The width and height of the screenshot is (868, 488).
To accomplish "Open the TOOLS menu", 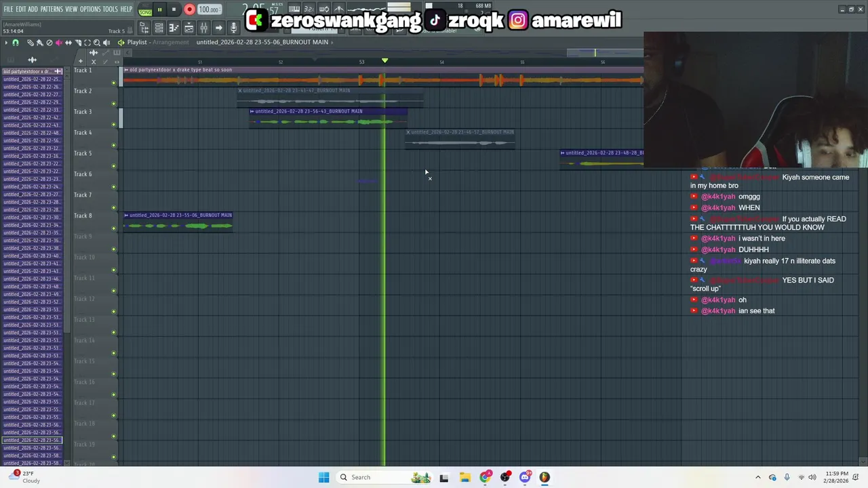I will (x=111, y=9).
